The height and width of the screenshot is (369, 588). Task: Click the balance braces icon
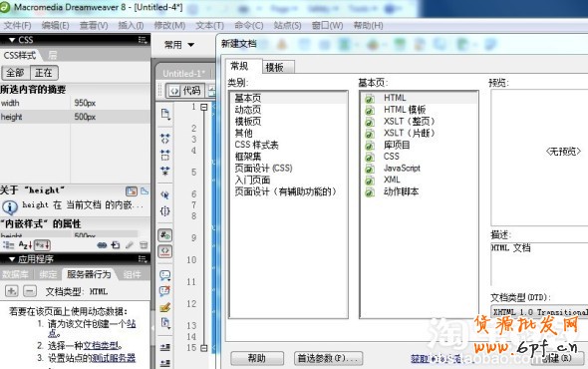pos(165,211)
